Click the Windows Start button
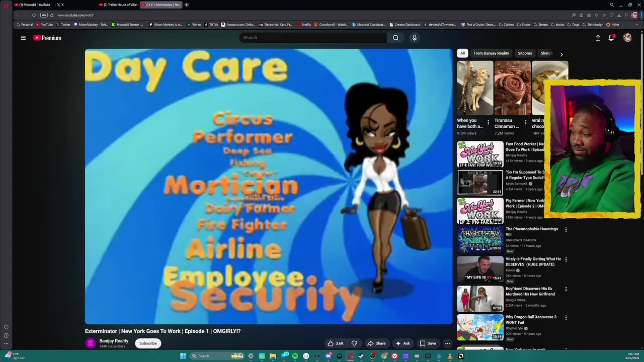 (183, 356)
